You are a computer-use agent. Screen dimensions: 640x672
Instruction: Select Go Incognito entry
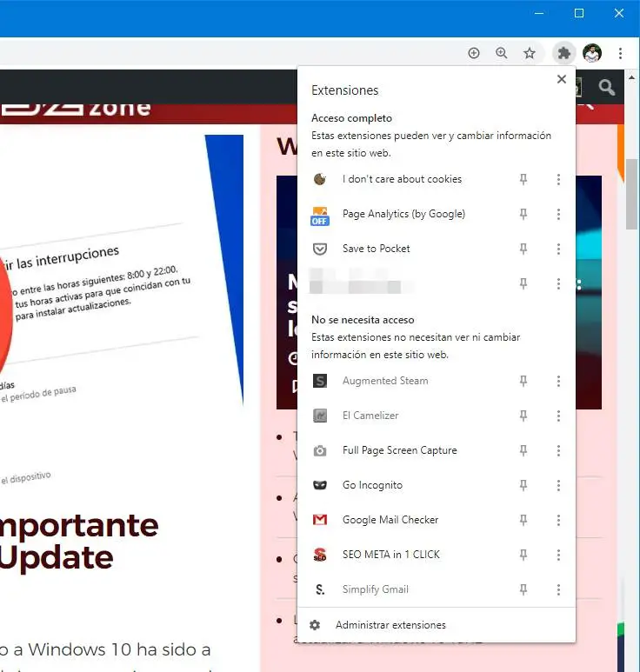pyautogui.click(x=372, y=485)
